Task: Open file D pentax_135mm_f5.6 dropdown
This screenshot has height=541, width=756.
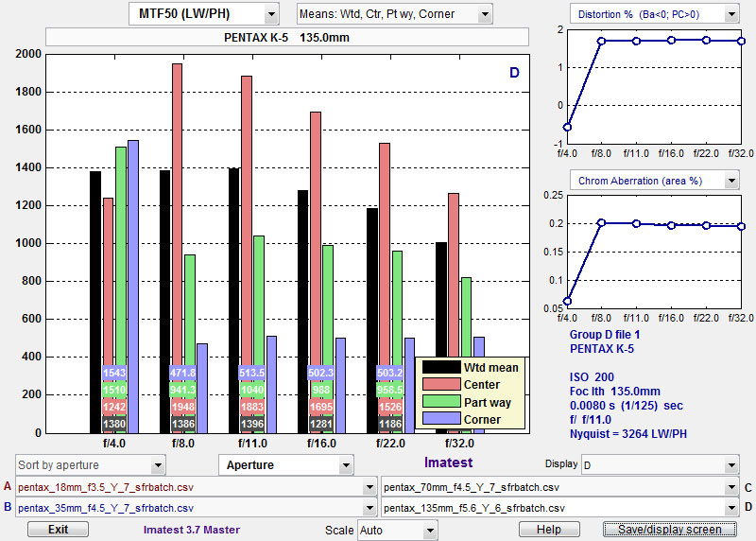Action: tap(559, 508)
